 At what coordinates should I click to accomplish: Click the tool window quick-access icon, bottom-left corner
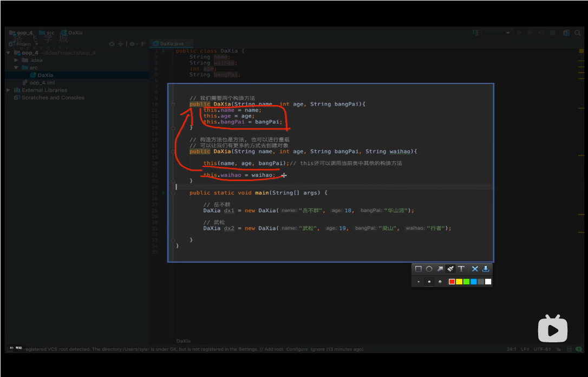click(11, 348)
